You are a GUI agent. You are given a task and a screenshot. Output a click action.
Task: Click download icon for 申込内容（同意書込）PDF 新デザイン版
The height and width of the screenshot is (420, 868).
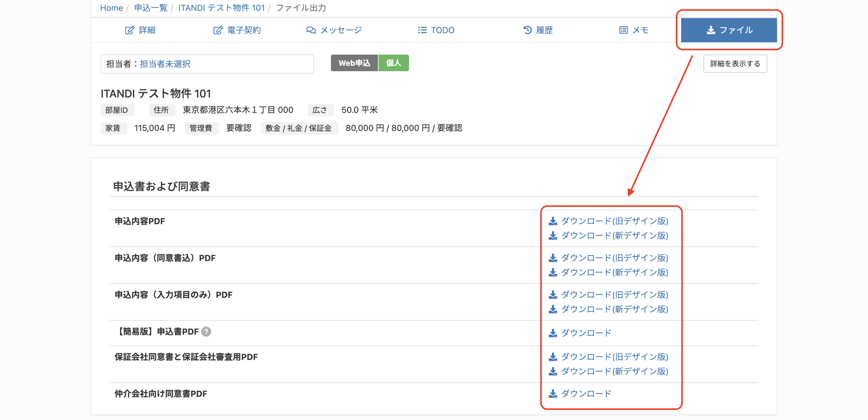[x=553, y=272]
